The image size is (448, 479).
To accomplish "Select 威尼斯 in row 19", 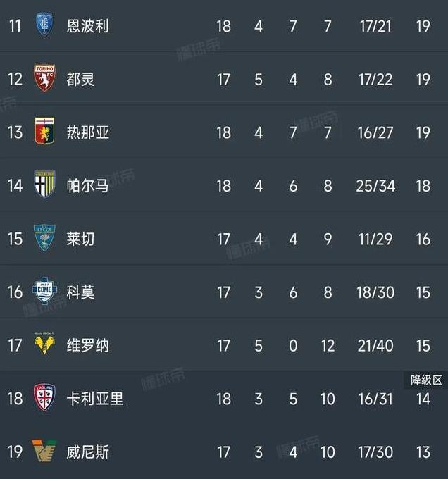I will pyautogui.click(x=87, y=452).
